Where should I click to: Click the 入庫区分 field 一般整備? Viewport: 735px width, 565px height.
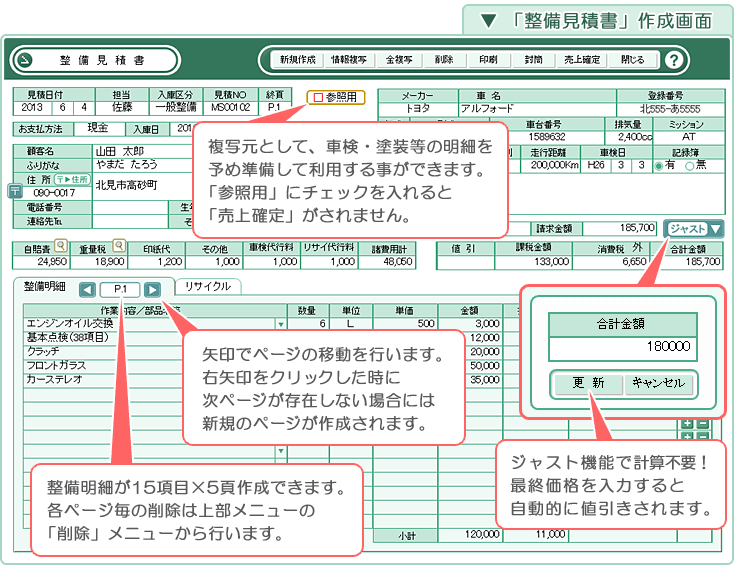point(176,107)
